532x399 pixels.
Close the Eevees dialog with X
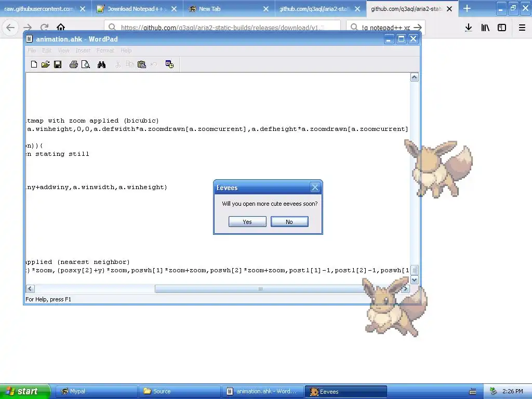coord(315,187)
